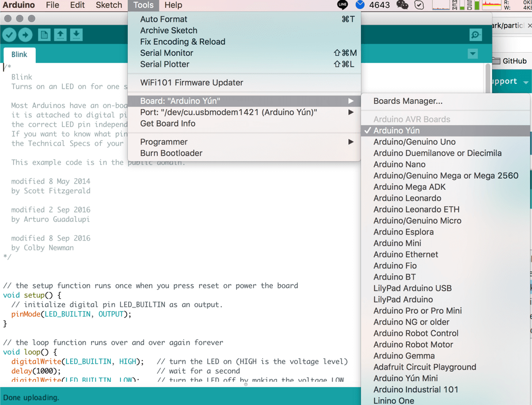The height and width of the screenshot is (405, 532).
Task: Close the open Tools menu
Action: [x=143, y=5]
